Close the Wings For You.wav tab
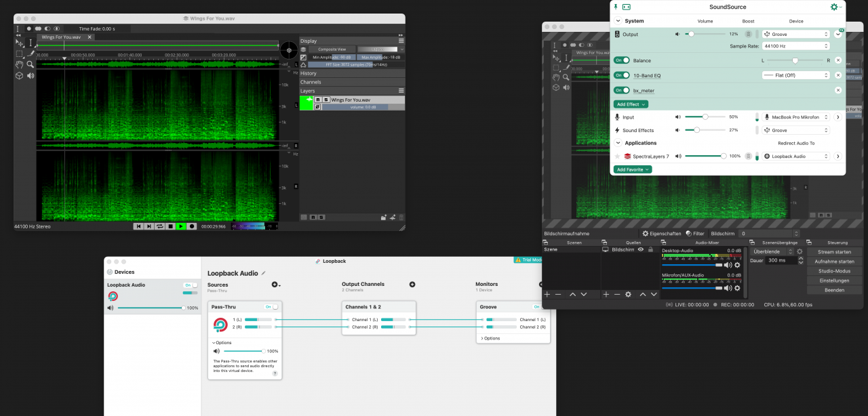Screen dimensions: 868x416 (x=90, y=37)
